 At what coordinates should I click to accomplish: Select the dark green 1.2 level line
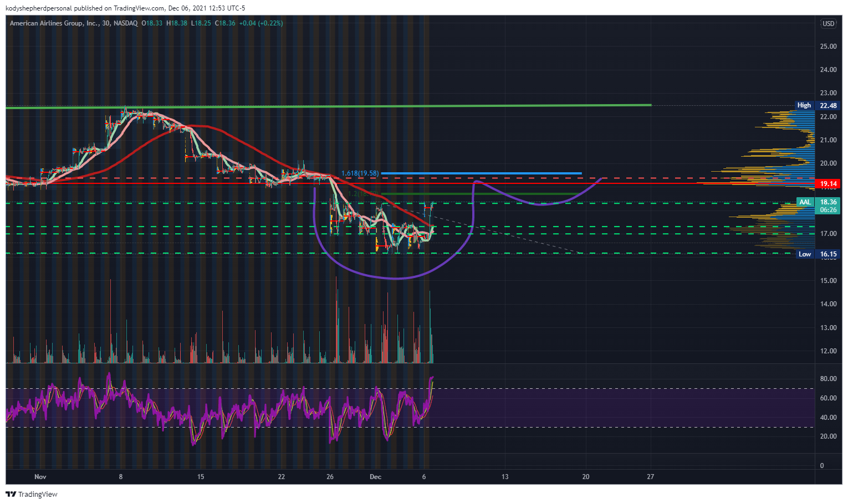[x=481, y=194]
